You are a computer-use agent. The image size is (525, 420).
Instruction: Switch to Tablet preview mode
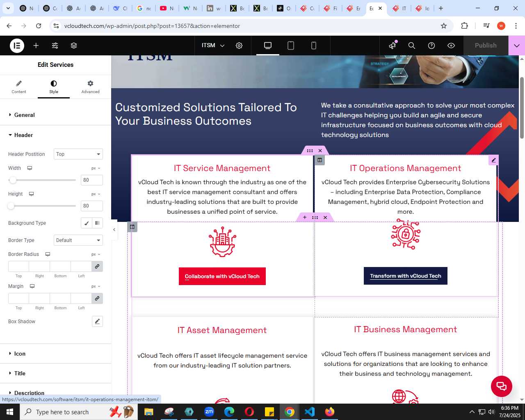(291, 46)
